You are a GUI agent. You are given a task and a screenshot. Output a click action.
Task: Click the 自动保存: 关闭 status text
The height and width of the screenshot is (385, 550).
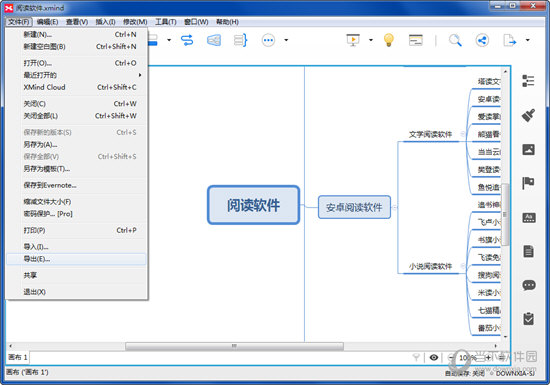click(x=465, y=374)
